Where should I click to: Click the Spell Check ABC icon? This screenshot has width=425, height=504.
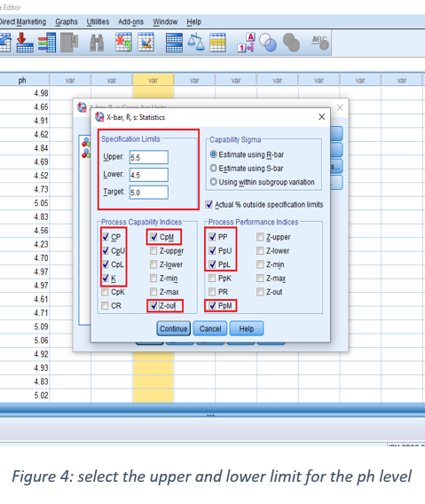320,43
